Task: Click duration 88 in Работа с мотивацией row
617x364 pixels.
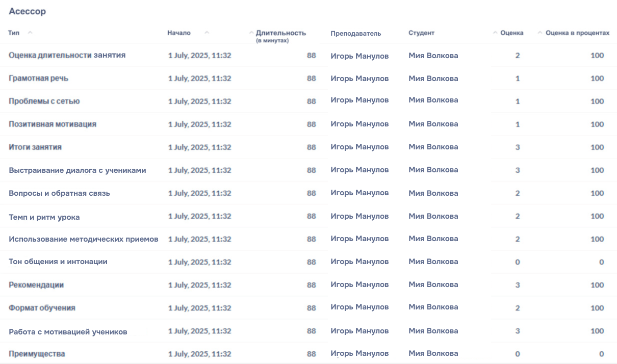Action: point(311,331)
